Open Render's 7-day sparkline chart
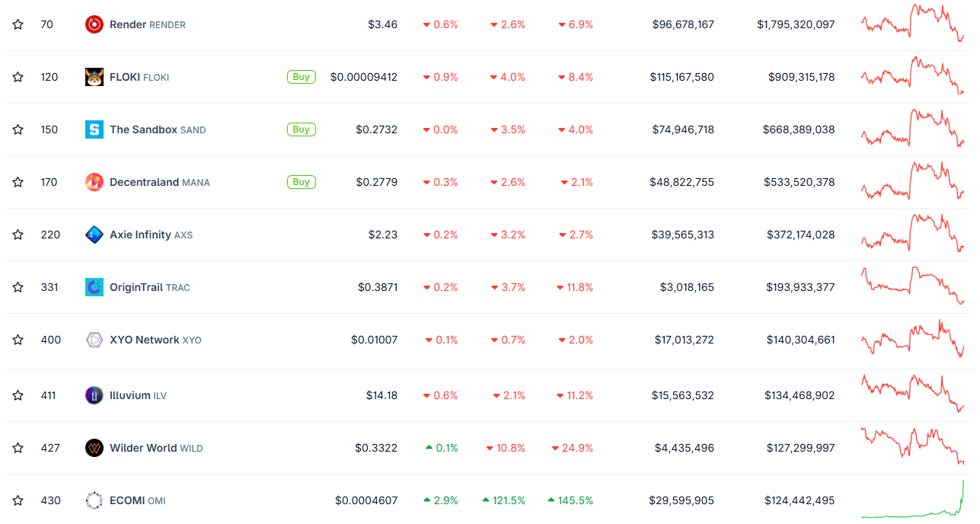980x524 pixels. click(x=912, y=23)
